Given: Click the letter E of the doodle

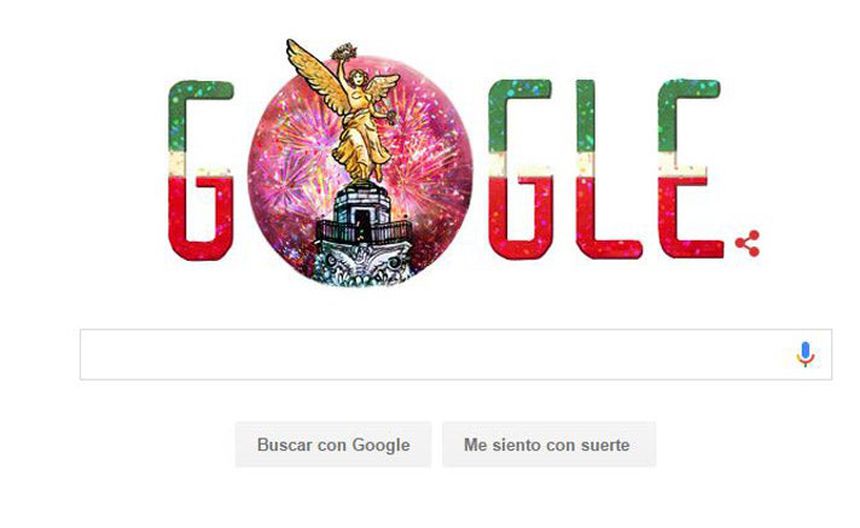Looking at the screenshot, I should 690,169.
